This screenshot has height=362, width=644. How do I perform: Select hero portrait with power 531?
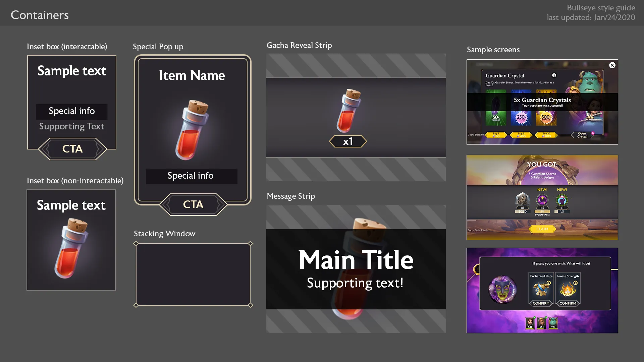tap(530, 323)
